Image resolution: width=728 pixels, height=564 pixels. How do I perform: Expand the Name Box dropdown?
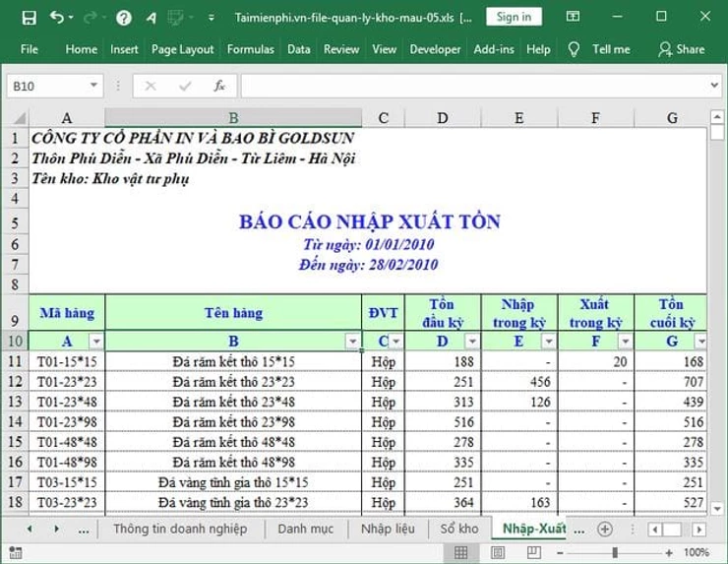click(93, 86)
